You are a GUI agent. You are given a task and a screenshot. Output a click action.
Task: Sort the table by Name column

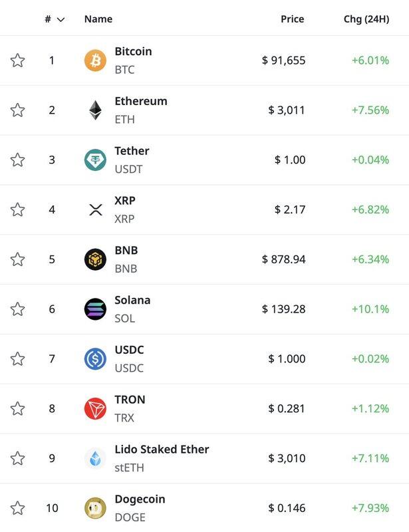pos(98,19)
